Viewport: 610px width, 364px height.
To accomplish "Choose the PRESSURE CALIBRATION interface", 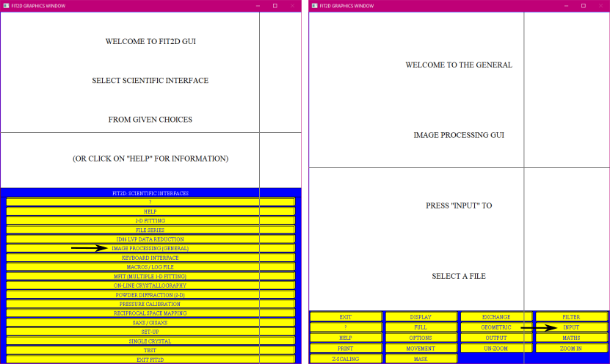I will [x=150, y=304].
